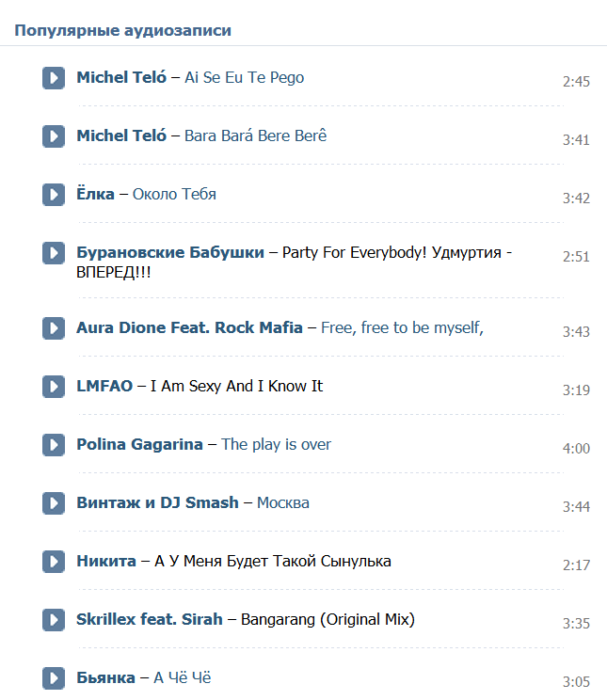Play Винтаж и DJ Smash – Москва
The image size is (607, 700).
pyautogui.click(x=54, y=503)
